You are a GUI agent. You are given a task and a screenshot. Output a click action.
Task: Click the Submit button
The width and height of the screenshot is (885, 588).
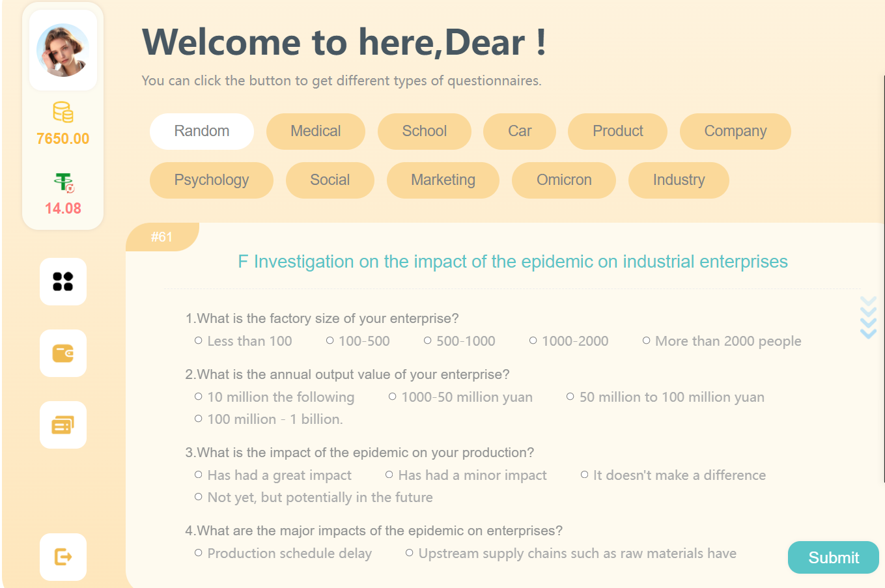pyautogui.click(x=834, y=557)
